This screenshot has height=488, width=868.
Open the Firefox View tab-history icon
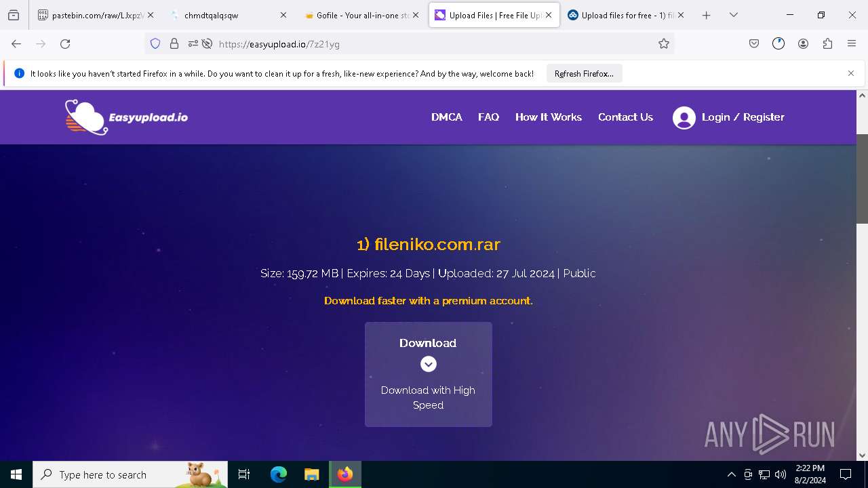click(x=14, y=15)
